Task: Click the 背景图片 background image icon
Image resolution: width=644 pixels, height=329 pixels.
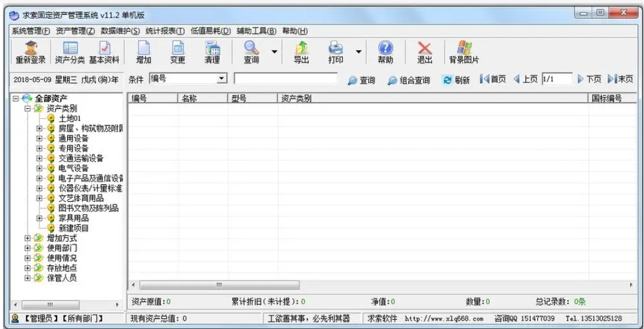Action: pos(464,52)
